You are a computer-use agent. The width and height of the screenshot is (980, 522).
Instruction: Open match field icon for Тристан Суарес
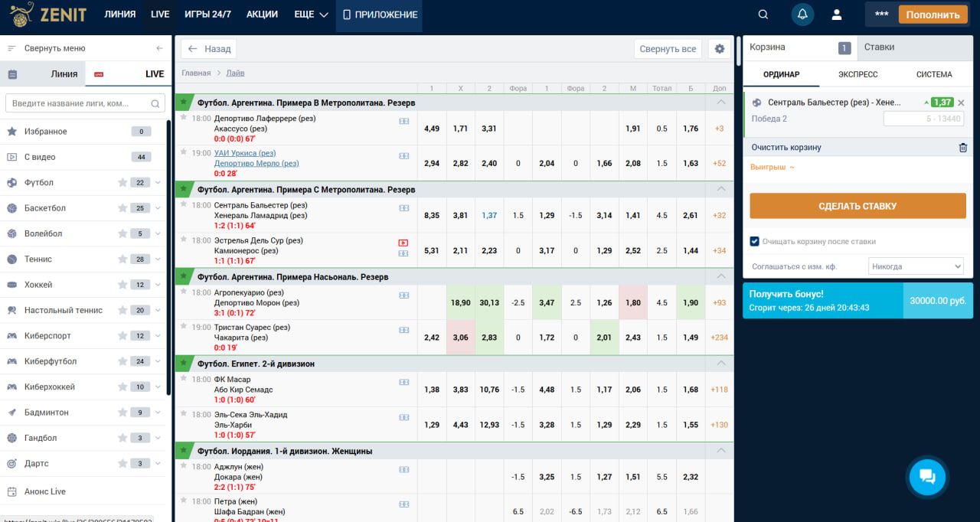point(403,330)
